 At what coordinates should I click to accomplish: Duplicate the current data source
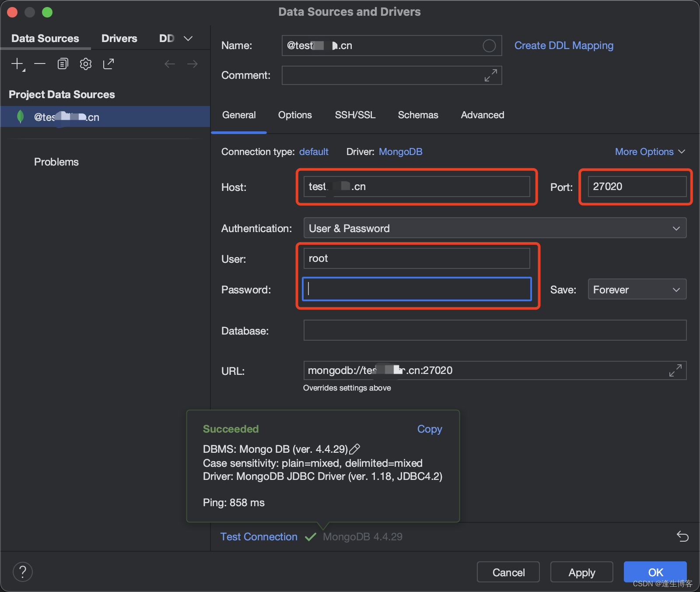click(63, 63)
